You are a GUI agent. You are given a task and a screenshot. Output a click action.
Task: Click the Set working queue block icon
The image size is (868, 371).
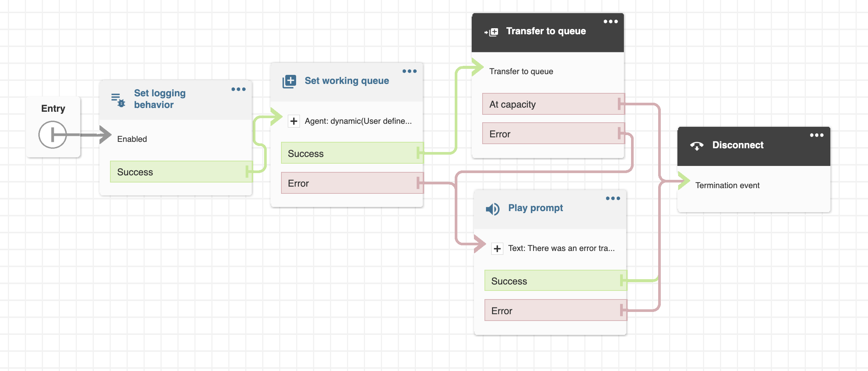(289, 81)
